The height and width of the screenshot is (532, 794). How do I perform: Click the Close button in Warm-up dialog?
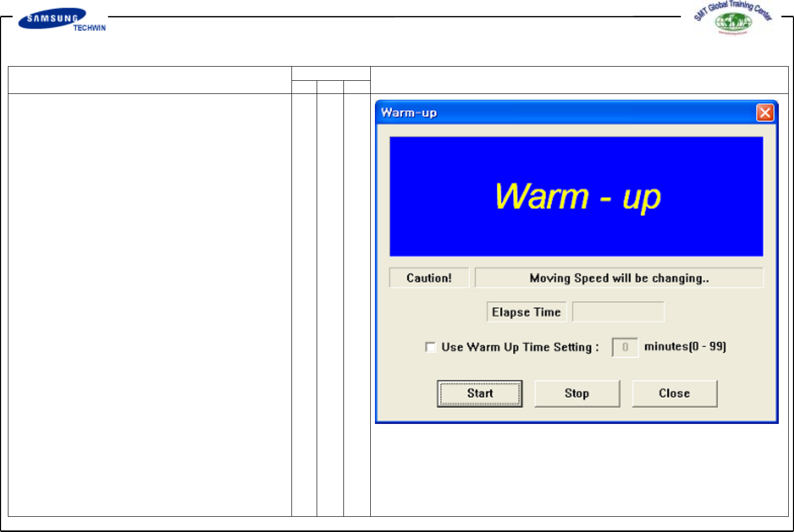[674, 393]
